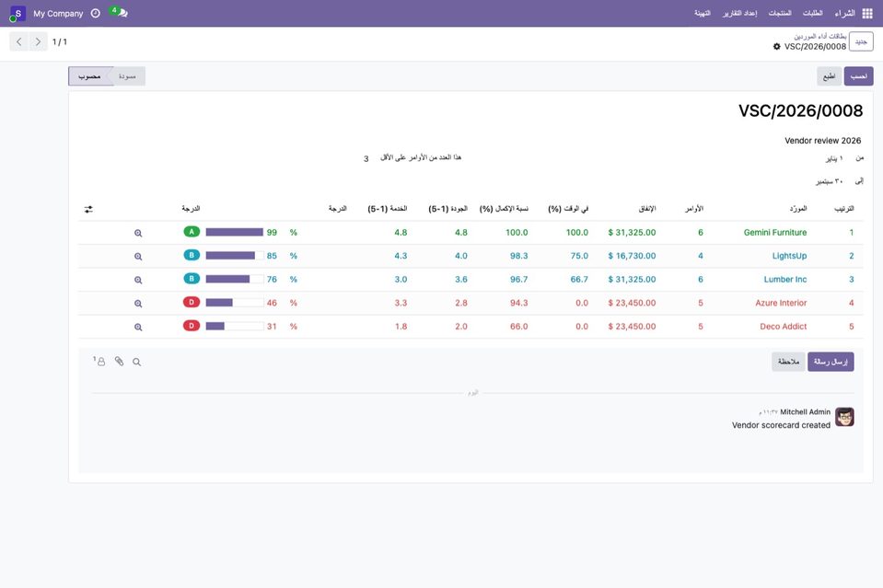Click grade B badge in Lumber Inc row
Screen dimensions: 883x588
pyautogui.click(x=192, y=279)
